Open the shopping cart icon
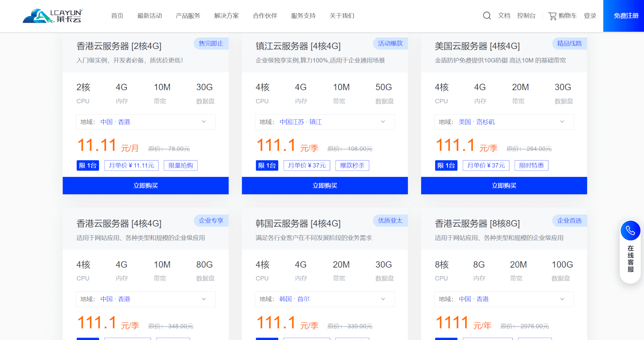644x340 pixels. pyautogui.click(x=552, y=16)
